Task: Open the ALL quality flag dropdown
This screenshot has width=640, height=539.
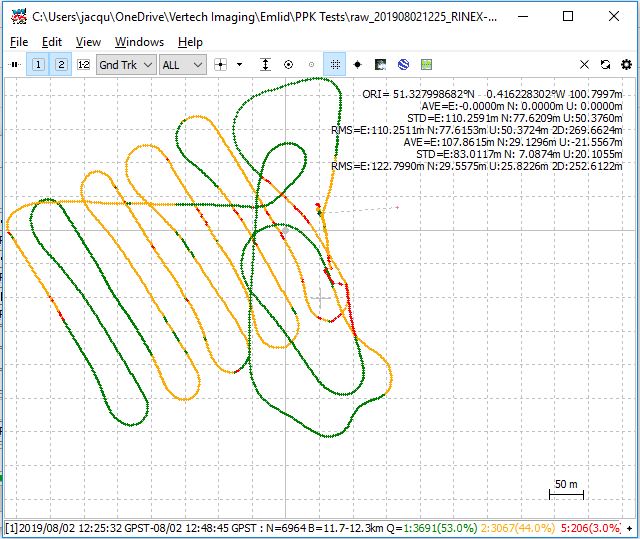Action: (182, 65)
